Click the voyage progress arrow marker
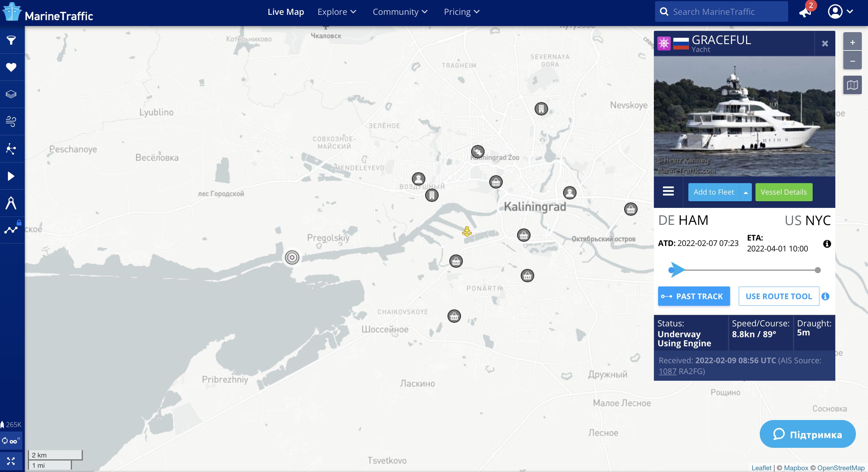This screenshot has width=868, height=472. point(677,270)
